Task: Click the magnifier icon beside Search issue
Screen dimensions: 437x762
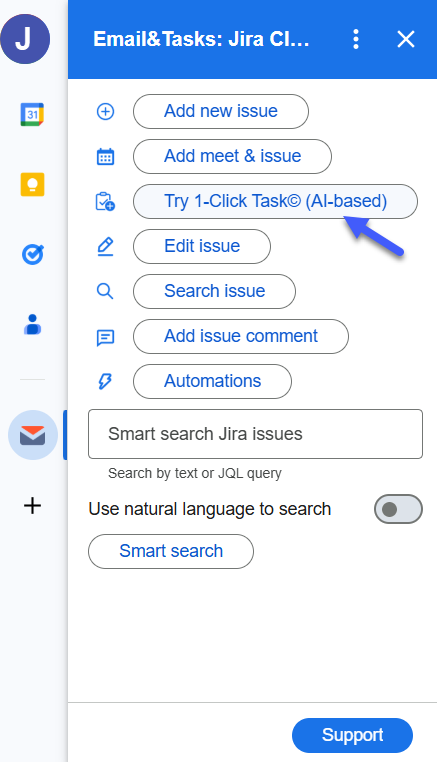Action: [x=105, y=292]
